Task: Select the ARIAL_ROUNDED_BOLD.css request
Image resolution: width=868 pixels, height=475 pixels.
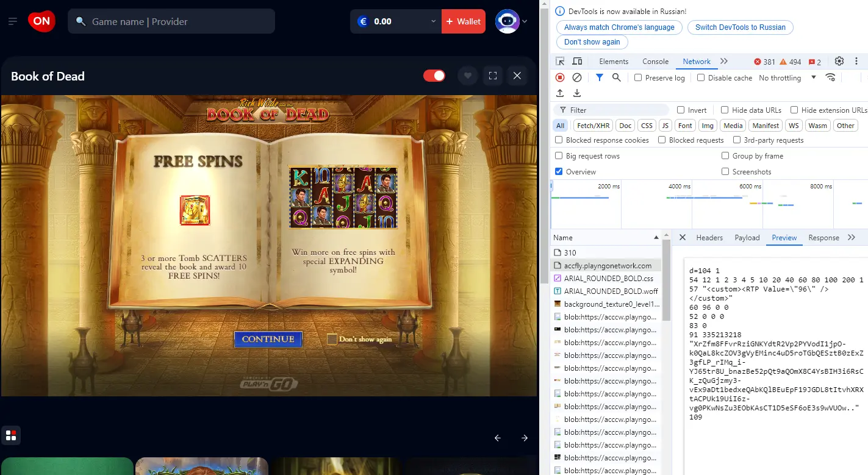Action: click(x=606, y=278)
